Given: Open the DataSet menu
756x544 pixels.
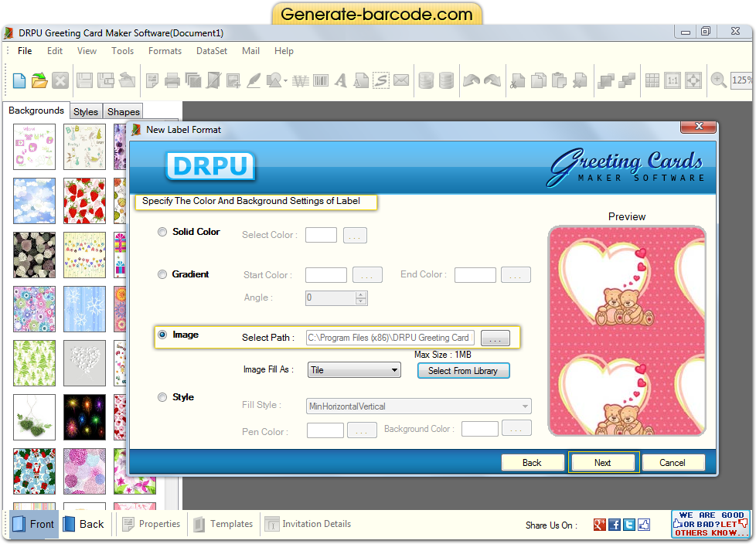Looking at the screenshot, I should [x=212, y=51].
